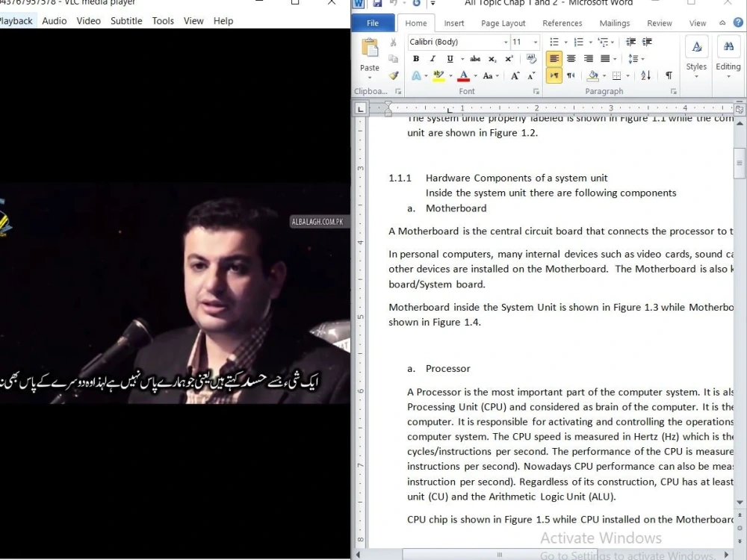Screen dimensions: 747x560
Task: Click the Word Help question mark icon
Action: coord(738,22)
